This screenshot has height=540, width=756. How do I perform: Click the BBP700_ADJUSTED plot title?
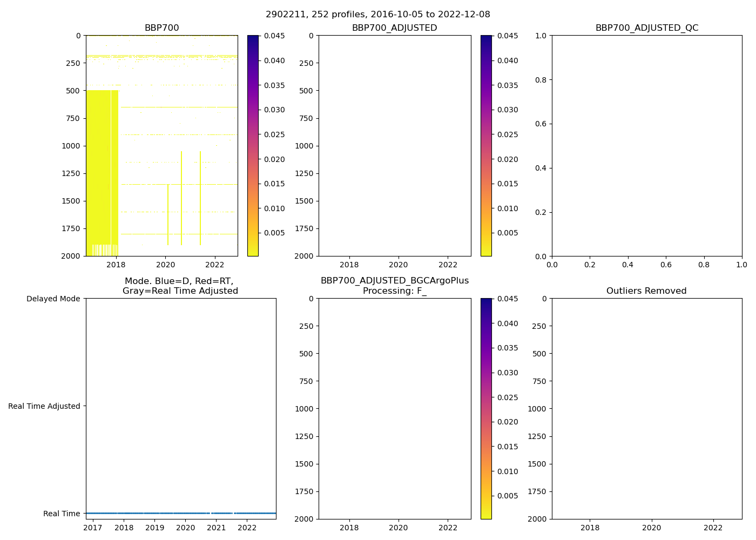(394, 28)
